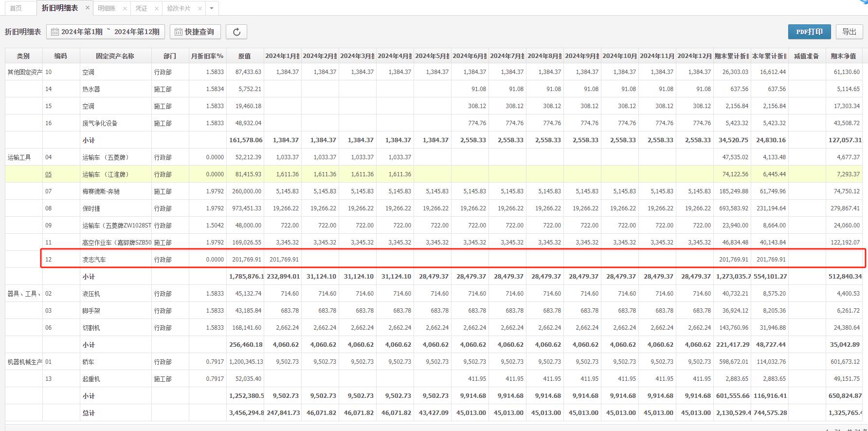This screenshot has width=868, height=431.
Task: Click the 月折旧率% column header
Action: [x=208, y=56]
